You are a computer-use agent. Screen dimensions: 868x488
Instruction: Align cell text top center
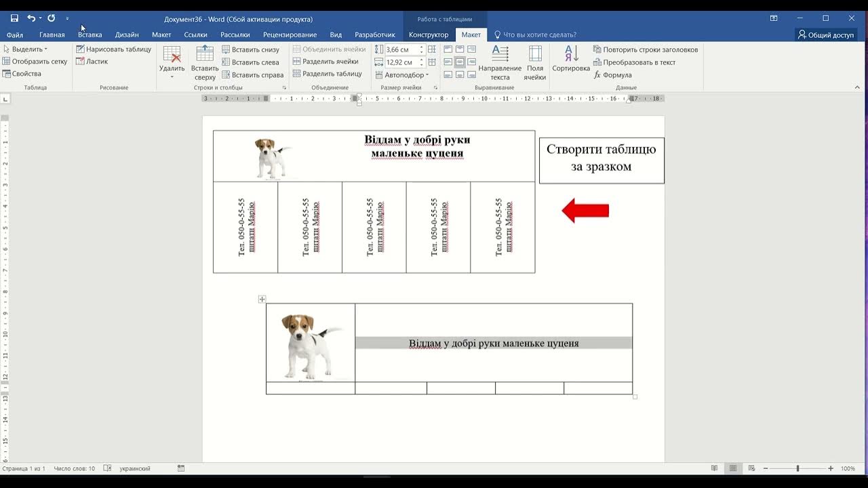point(460,49)
